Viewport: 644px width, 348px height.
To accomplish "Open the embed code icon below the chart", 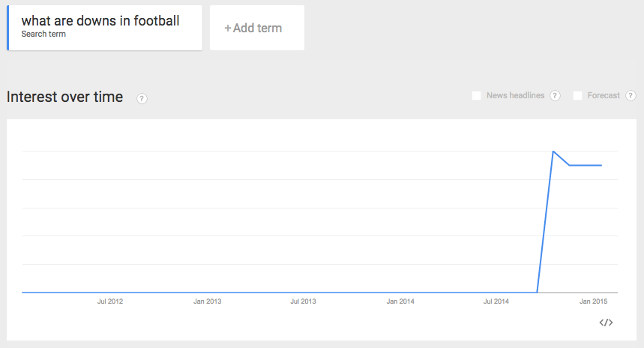I will (607, 322).
